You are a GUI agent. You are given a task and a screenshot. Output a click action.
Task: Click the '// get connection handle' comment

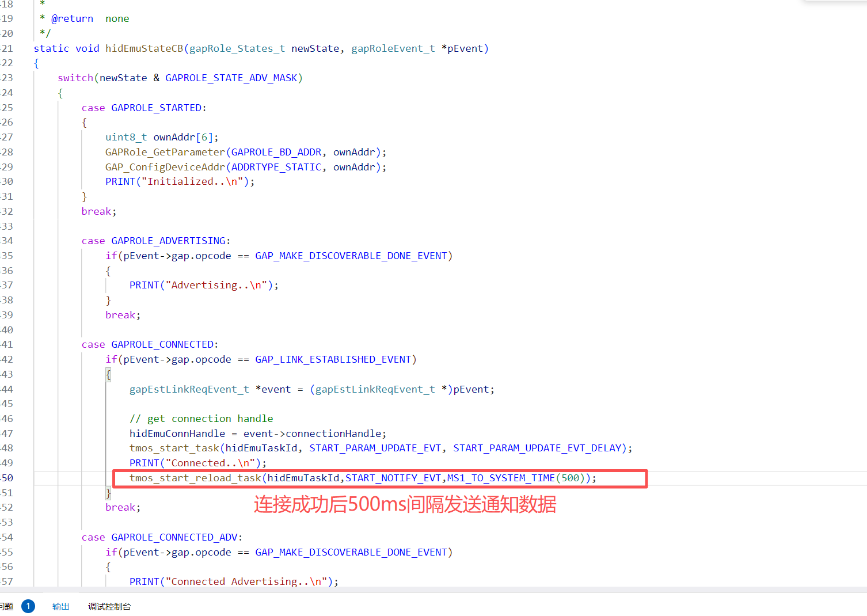pos(201,419)
